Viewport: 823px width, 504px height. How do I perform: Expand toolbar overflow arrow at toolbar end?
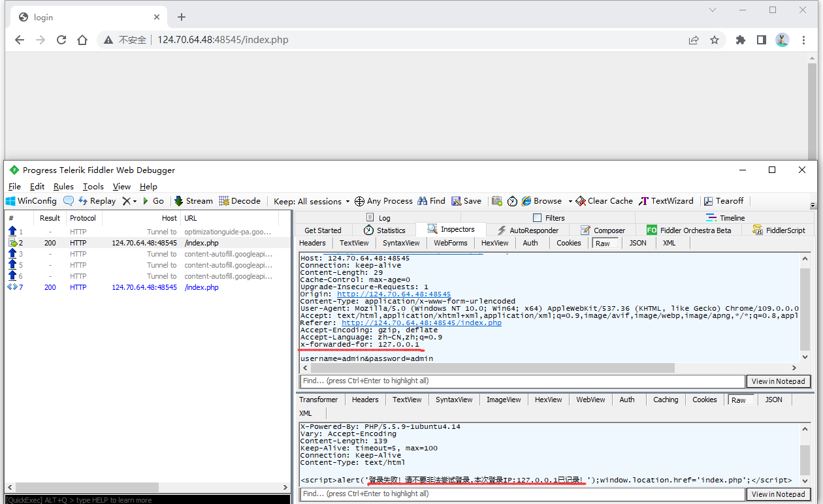(x=813, y=204)
